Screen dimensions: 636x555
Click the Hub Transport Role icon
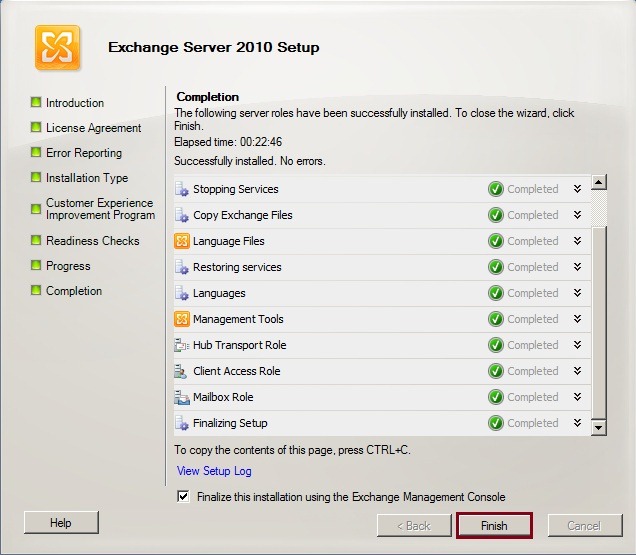[182, 345]
